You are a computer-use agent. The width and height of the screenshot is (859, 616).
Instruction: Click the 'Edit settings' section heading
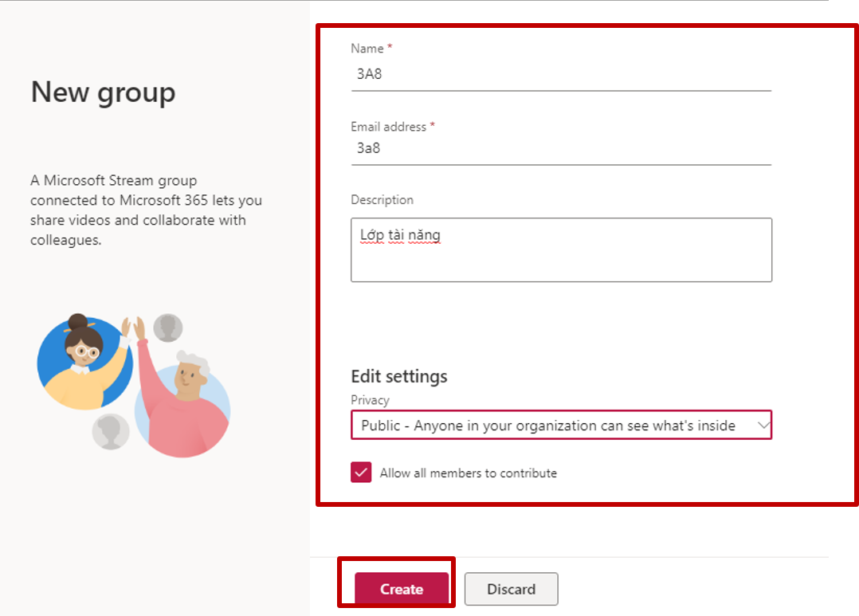point(399,376)
